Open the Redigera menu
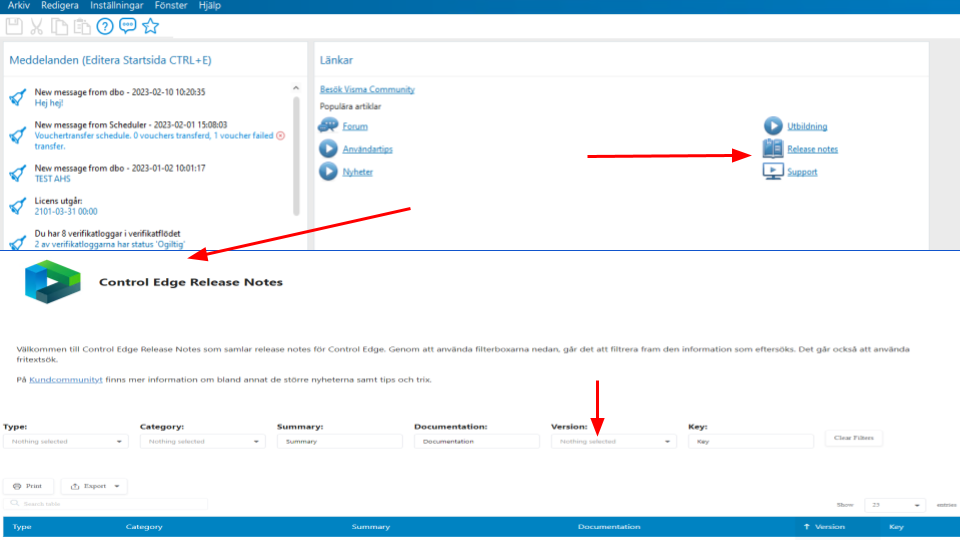This screenshot has width=960, height=540. pos(59,6)
